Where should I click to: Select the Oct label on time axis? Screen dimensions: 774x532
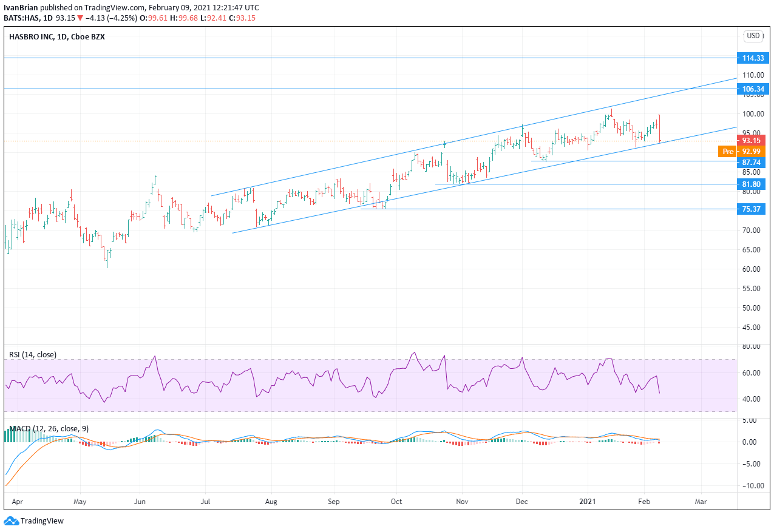396,502
